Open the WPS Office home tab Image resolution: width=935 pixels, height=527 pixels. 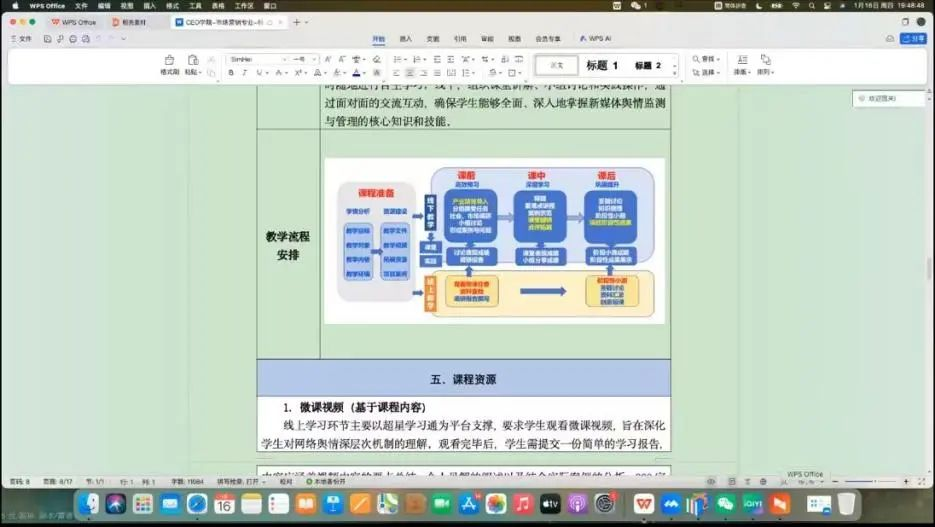[x=74, y=22]
